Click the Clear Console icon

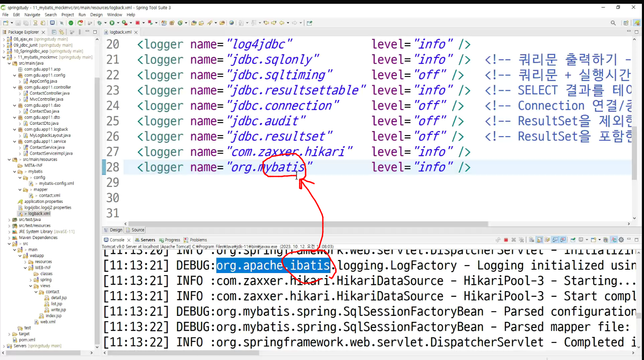[532, 240]
